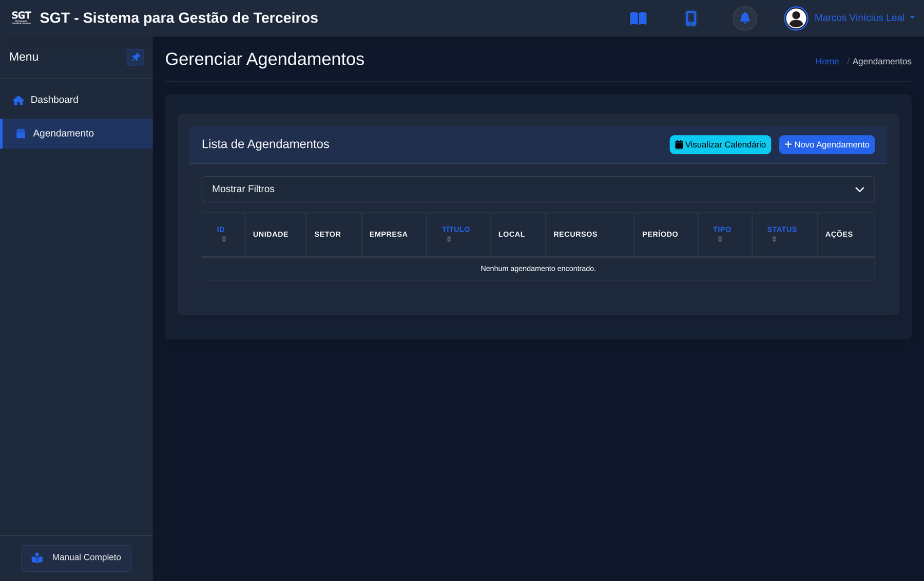Open the Marcos Vinícius Leal user dropdown
The height and width of the screenshot is (581, 924).
point(864,18)
